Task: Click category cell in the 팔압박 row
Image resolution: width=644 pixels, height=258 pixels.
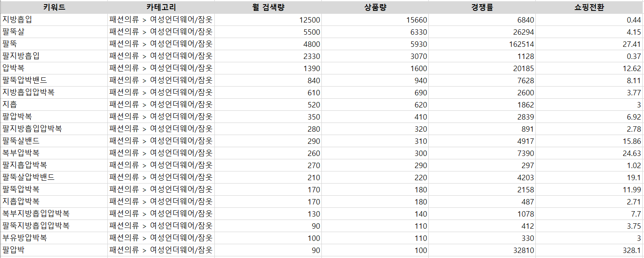Action: point(161,250)
